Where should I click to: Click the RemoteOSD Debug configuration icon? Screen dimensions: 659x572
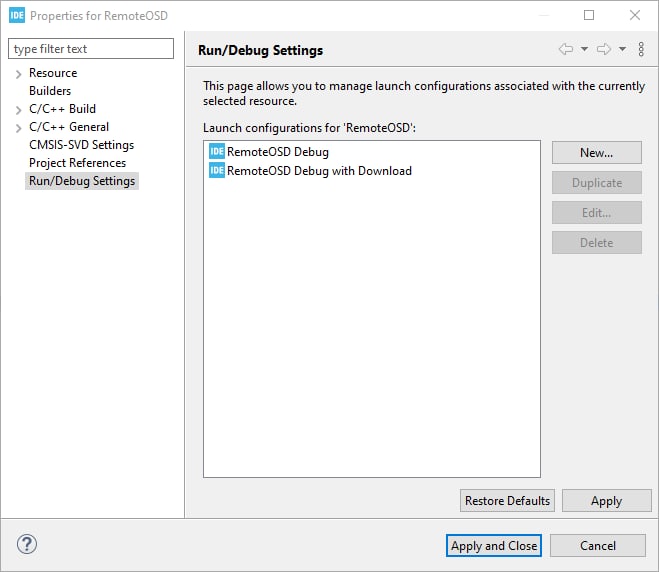(x=217, y=151)
